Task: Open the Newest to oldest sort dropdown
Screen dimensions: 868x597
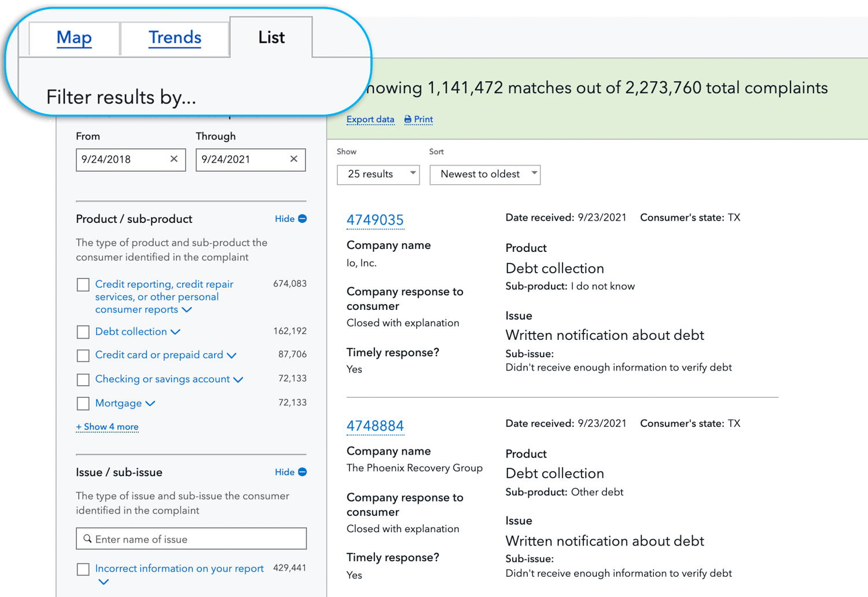Action: 485,174
